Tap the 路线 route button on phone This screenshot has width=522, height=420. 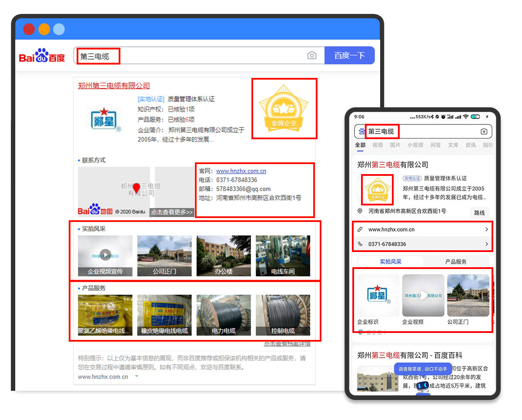tap(479, 213)
